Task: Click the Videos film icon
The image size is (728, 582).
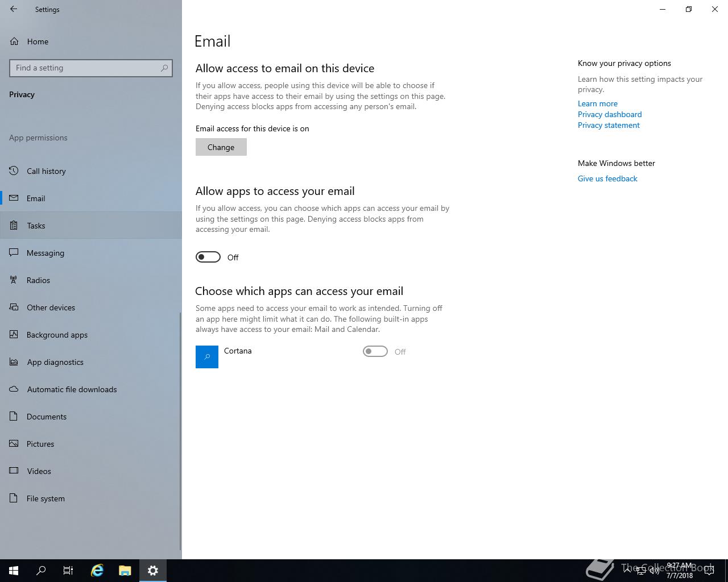Action: coord(14,471)
